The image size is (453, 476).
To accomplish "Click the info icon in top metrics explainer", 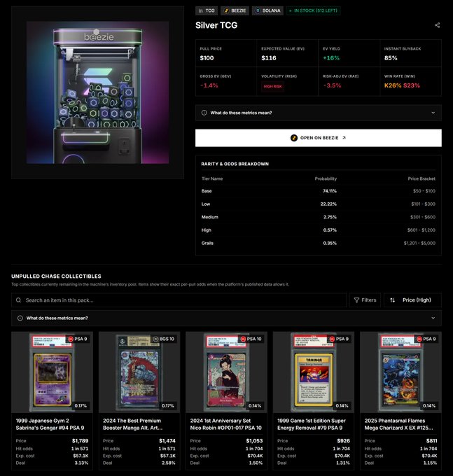I will pyautogui.click(x=204, y=113).
